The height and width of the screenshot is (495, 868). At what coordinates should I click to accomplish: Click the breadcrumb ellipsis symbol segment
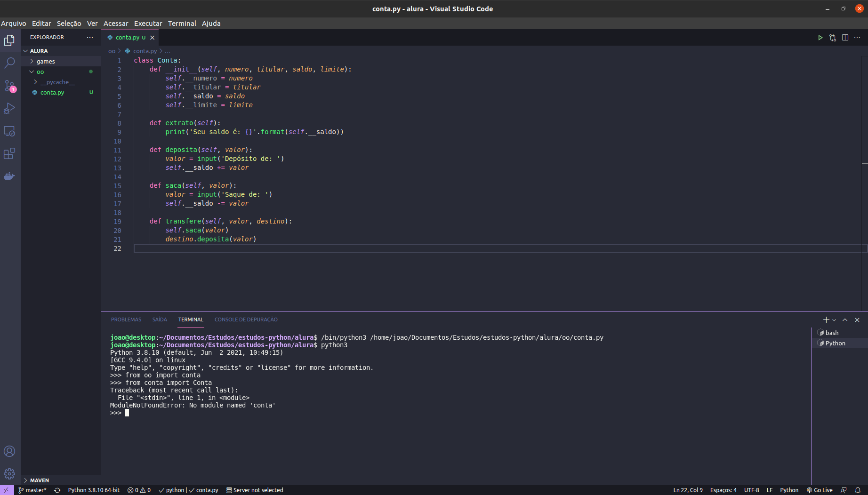(168, 51)
